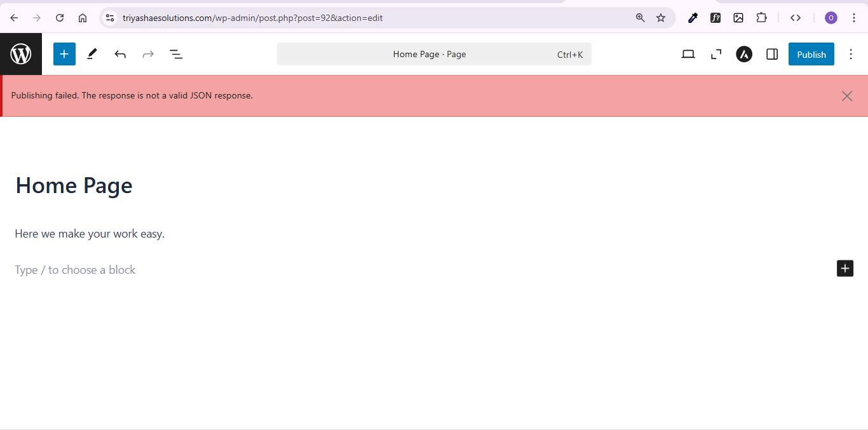Click the Publish button
The image size is (868, 430).
click(811, 54)
